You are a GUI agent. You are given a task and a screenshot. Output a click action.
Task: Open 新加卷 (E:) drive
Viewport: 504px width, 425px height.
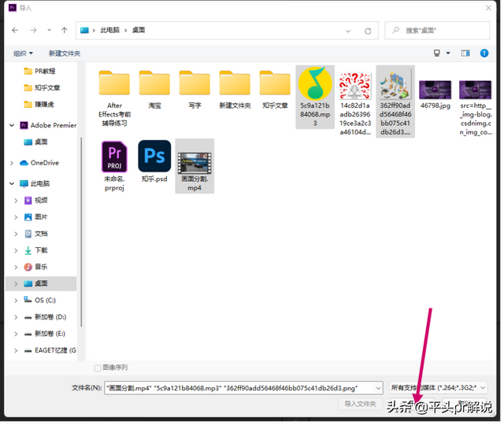point(45,334)
